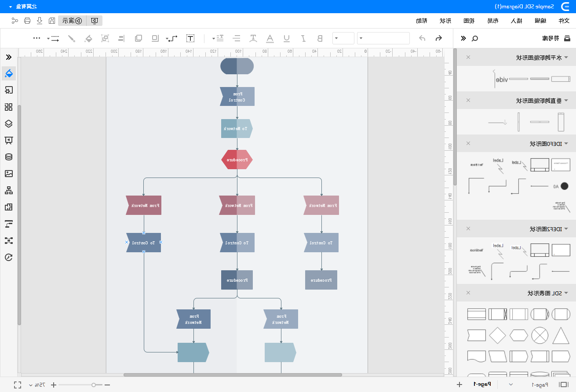Select the text box tool
Viewport: 576px width, 392px height.
[x=190, y=38]
